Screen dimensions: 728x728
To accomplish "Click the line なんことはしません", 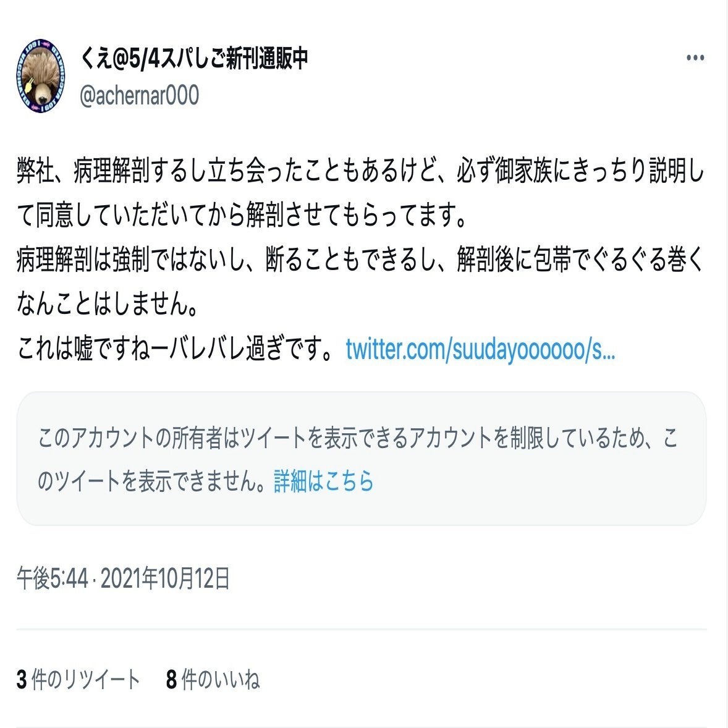I will tap(108, 304).
